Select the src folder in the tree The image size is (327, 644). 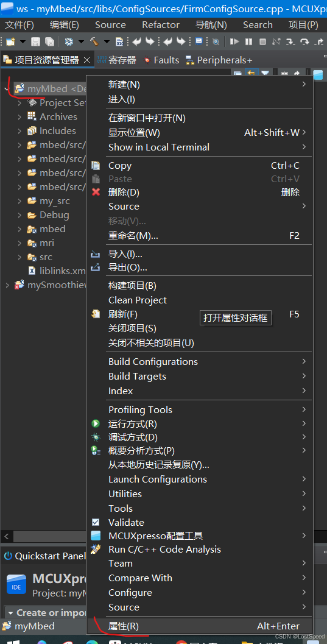click(40, 257)
